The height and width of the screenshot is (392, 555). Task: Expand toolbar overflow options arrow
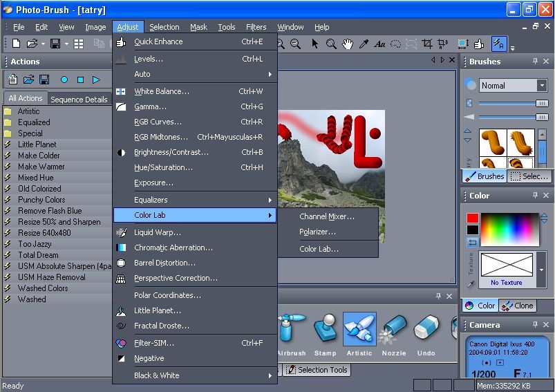pos(512,48)
